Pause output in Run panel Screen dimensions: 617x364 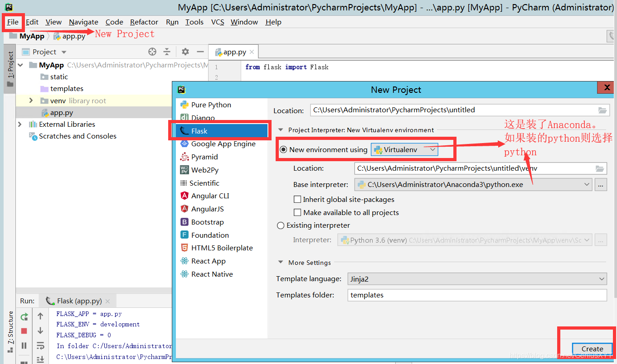(24, 346)
